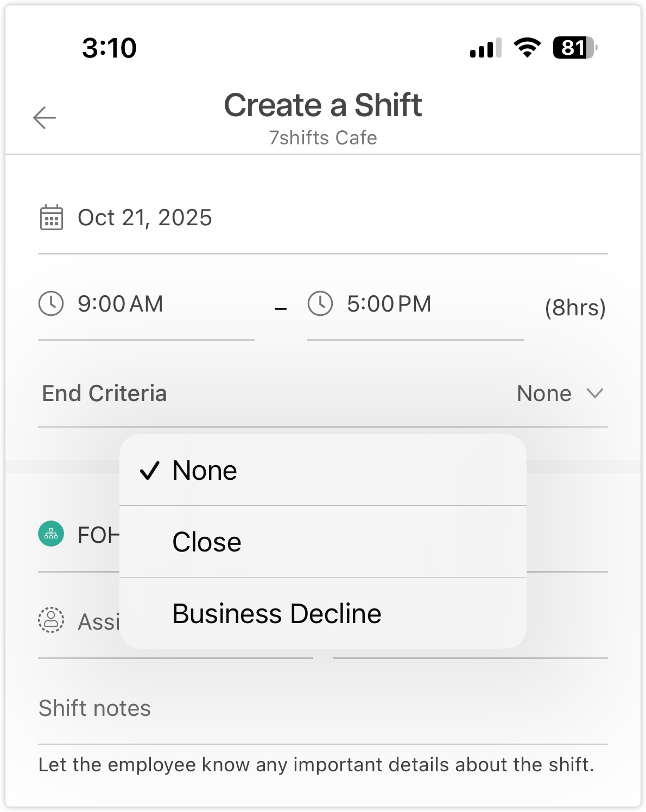Tap the battery indicator in status bar
646x812 pixels.
coord(574,48)
